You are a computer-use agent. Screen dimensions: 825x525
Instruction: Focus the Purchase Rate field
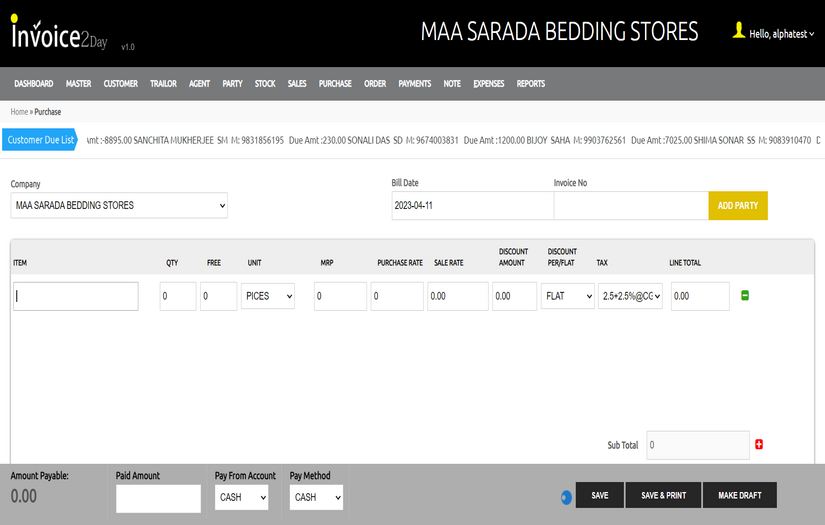(x=397, y=296)
